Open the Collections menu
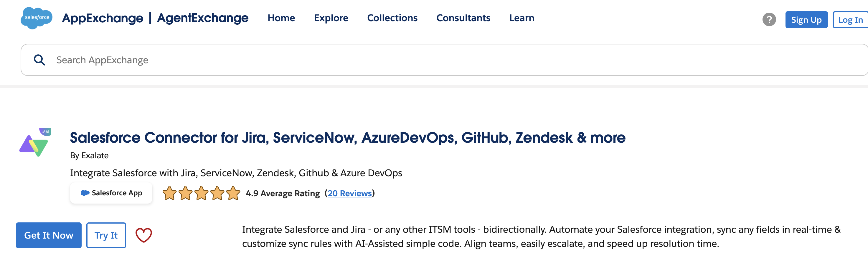Viewport: 868px width, 253px height. (392, 18)
